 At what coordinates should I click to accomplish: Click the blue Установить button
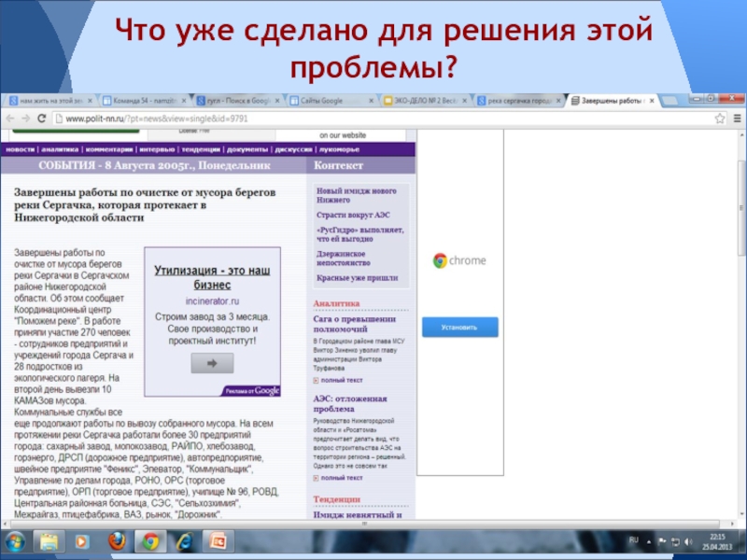pyautogui.click(x=459, y=328)
